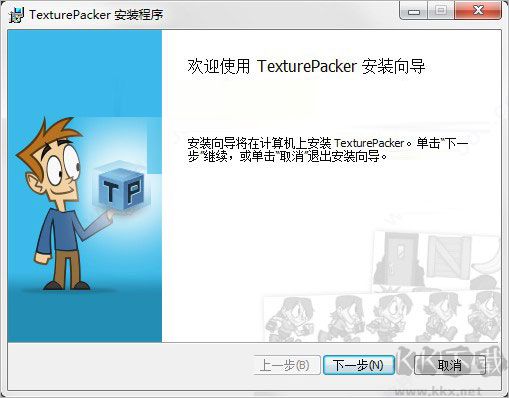Click the TP cube logo

coord(122,187)
